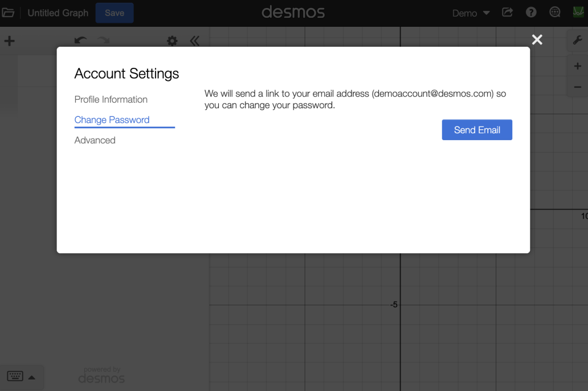Click the Untitled Graph title
The height and width of the screenshot is (391, 588).
point(58,13)
